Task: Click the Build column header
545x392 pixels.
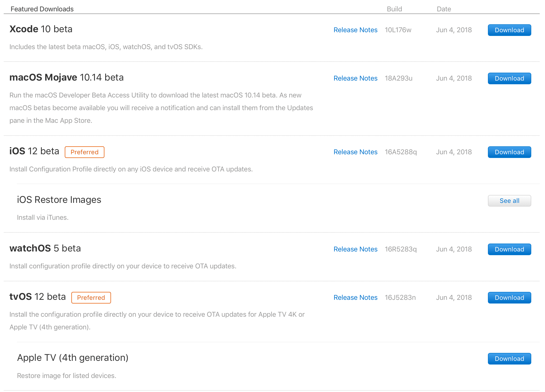Action: point(394,9)
